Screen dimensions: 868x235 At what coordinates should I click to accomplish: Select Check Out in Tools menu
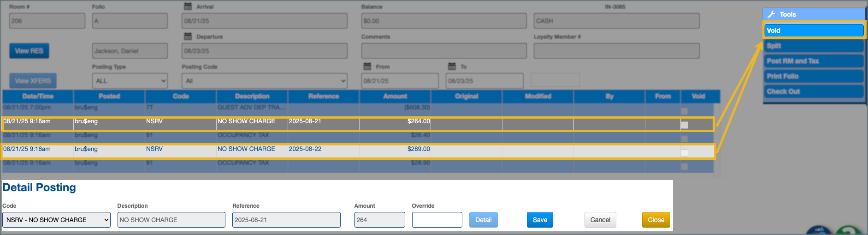(814, 91)
